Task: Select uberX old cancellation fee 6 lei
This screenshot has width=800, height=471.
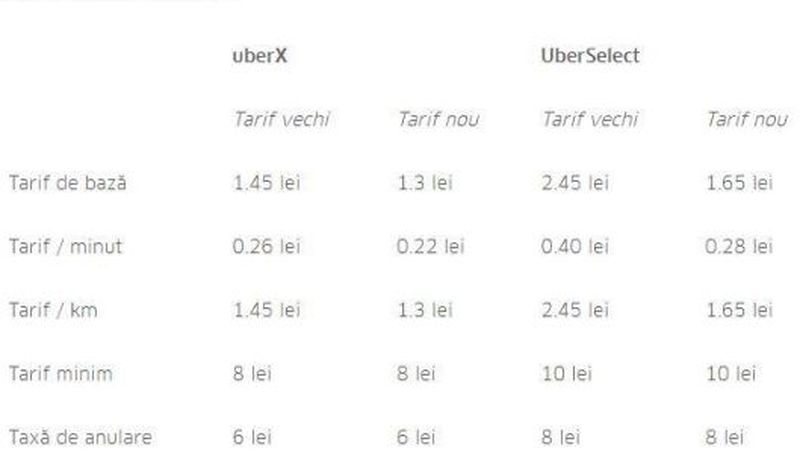Action: [x=250, y=437]
